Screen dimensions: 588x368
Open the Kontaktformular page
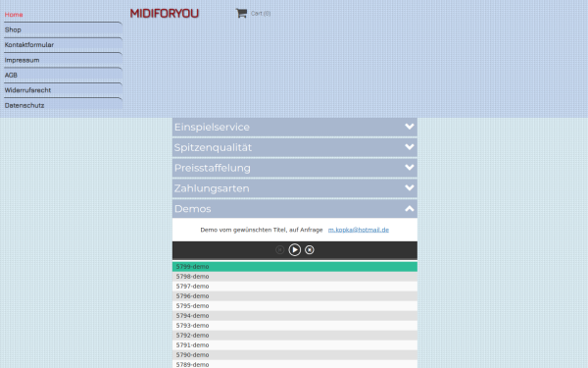[x=29, y=45]
